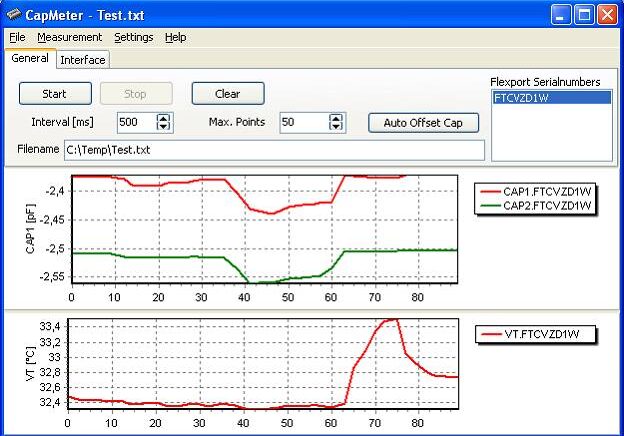The image size is (624, 436).
Task: Click the Max. Points input field
Action: click(x=303, y=122)
